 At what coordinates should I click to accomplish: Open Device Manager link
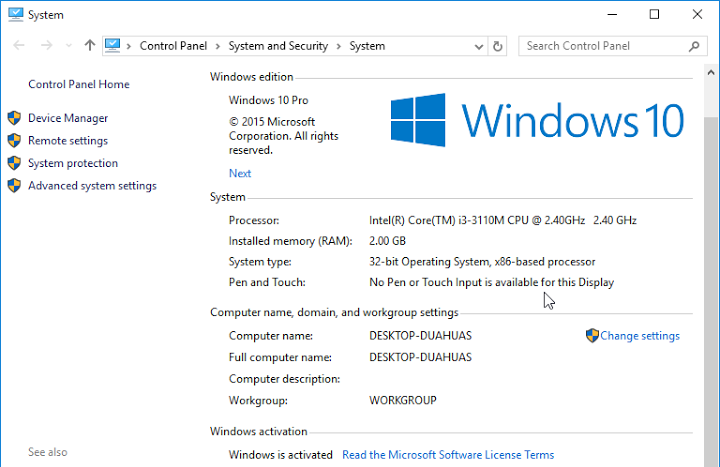click(x=68, y=118)
